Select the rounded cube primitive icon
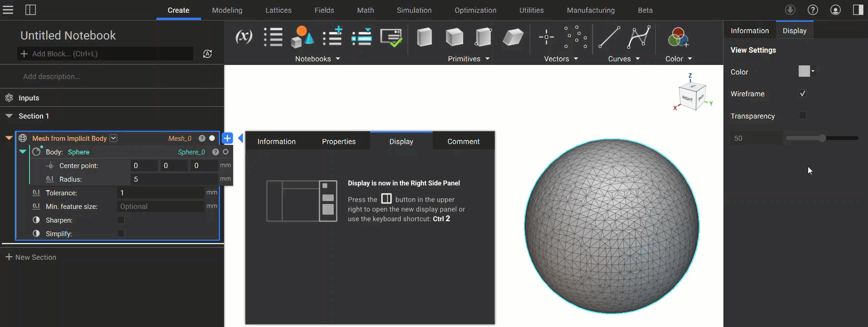This screenshot has width=868, height=327. [x=454, y=37]
